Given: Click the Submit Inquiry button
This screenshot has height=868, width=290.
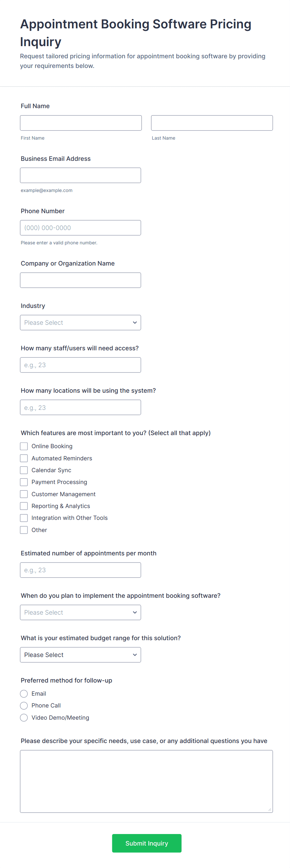Looking at the screenshot, I should point(147,843).
